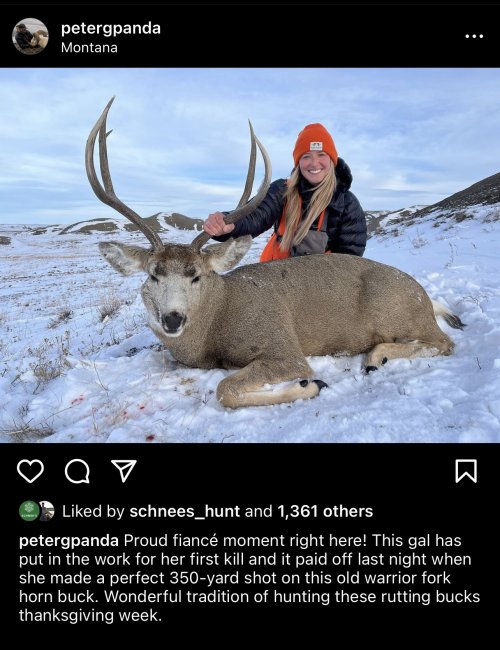Open petergpanda username in the caption
Screen dimensions: 500x650
pyautogui.click(x=69, y=541)
